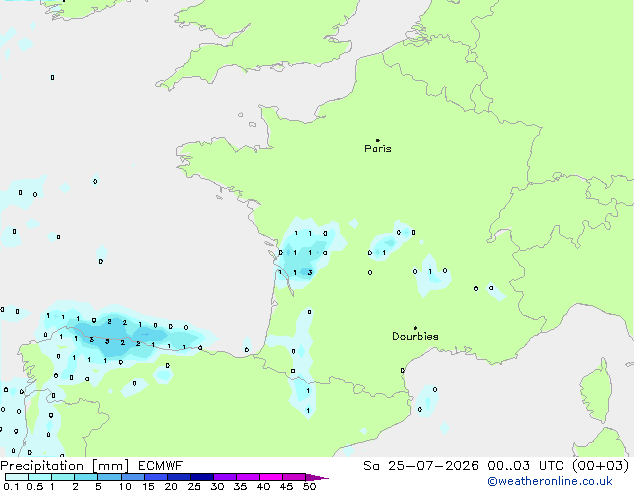The width and height of the screenshot is (634, 490).
Task: Click the above-50 arrow tip of legend
Action: 317,477
